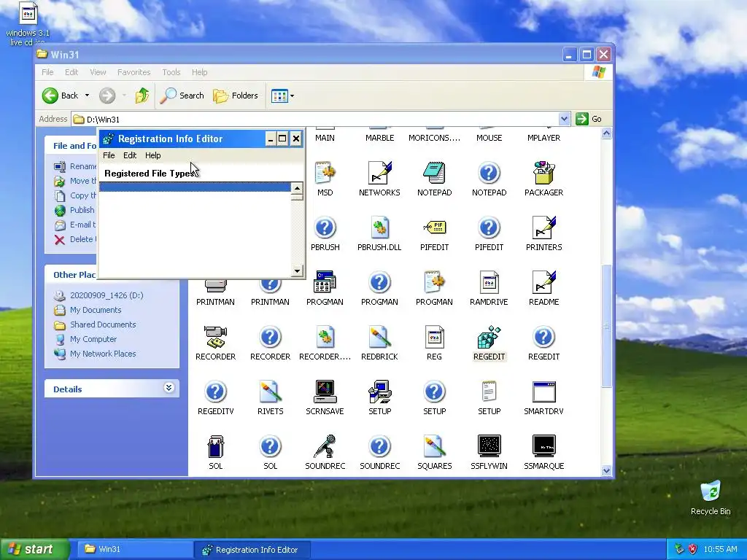Screen dimensions: 747x560
Task: Open 20200909_1426 (D:) drive link
Action: click(x=107, y=295)
